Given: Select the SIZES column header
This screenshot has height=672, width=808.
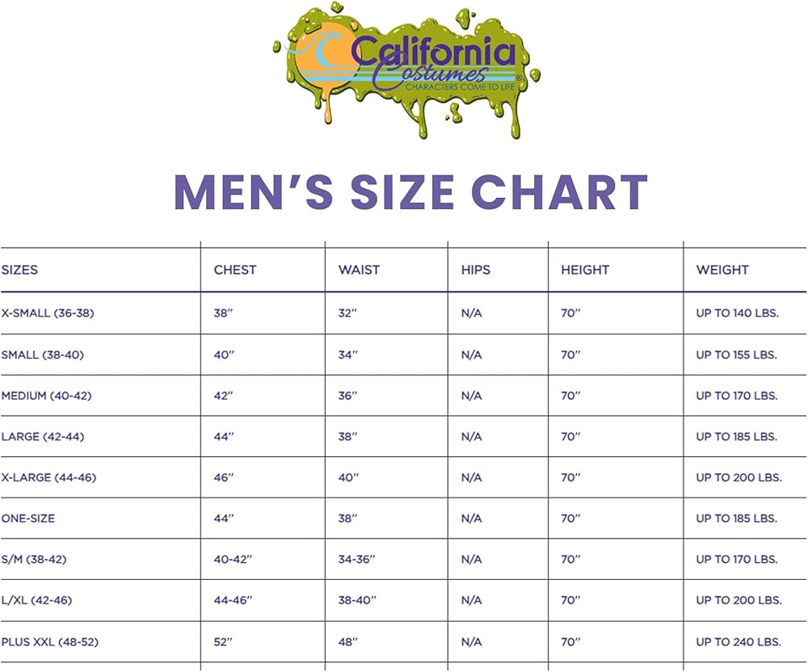Looking at the screenshot, I should 20,270.
